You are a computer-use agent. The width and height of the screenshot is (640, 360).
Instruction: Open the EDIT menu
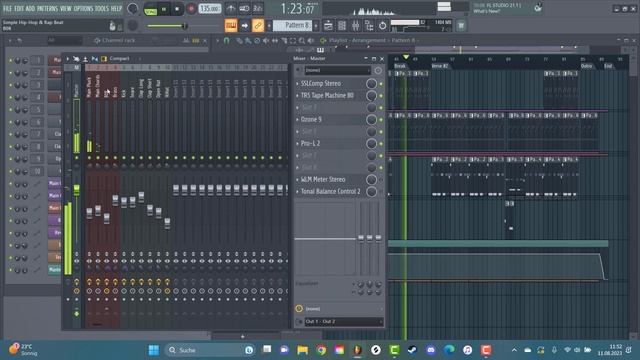(19, 9)
